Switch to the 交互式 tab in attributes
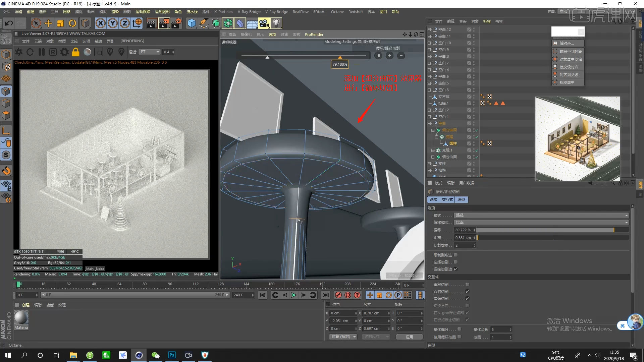This screenshot has width=644, height=362. pyautogui.click(x=447, y=199)
